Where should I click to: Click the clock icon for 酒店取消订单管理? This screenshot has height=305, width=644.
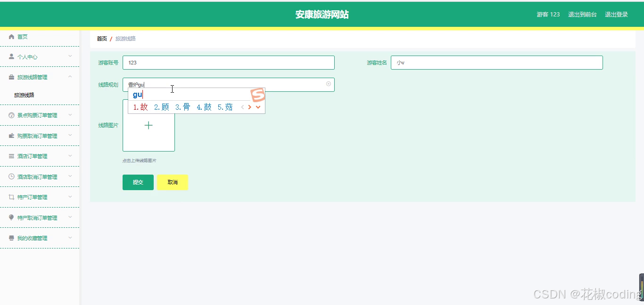[10, 177]
